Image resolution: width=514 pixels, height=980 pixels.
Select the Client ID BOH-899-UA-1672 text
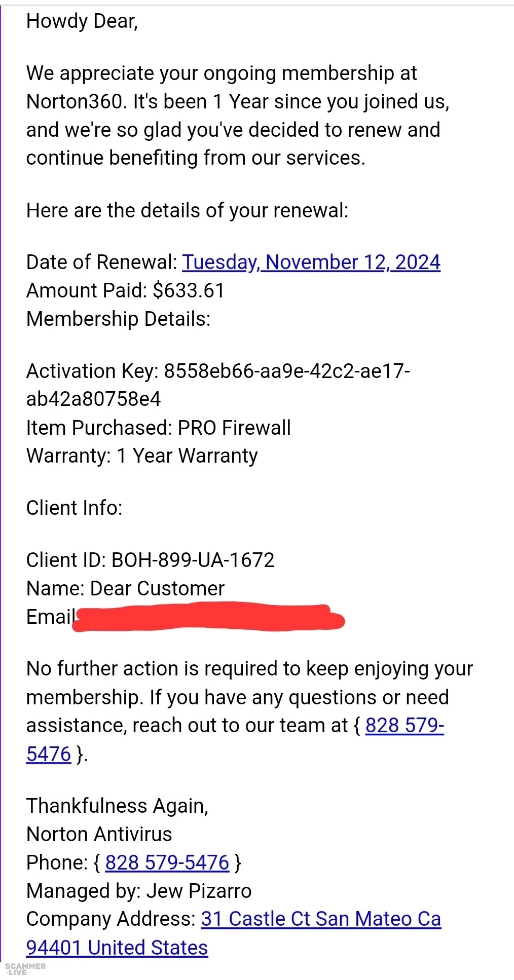pyautogui.click(x=193, y=560)
